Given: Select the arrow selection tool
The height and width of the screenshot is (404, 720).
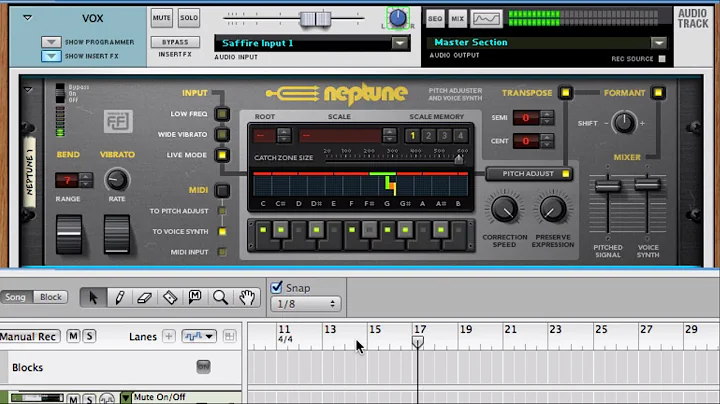Looking at the screenshot, I should click(93, 297).
